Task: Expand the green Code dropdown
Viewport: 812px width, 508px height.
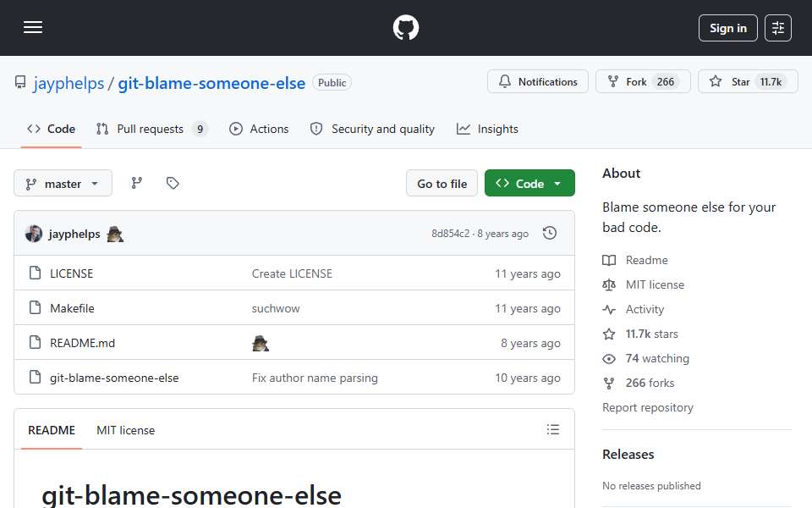Action: point(529,184)
